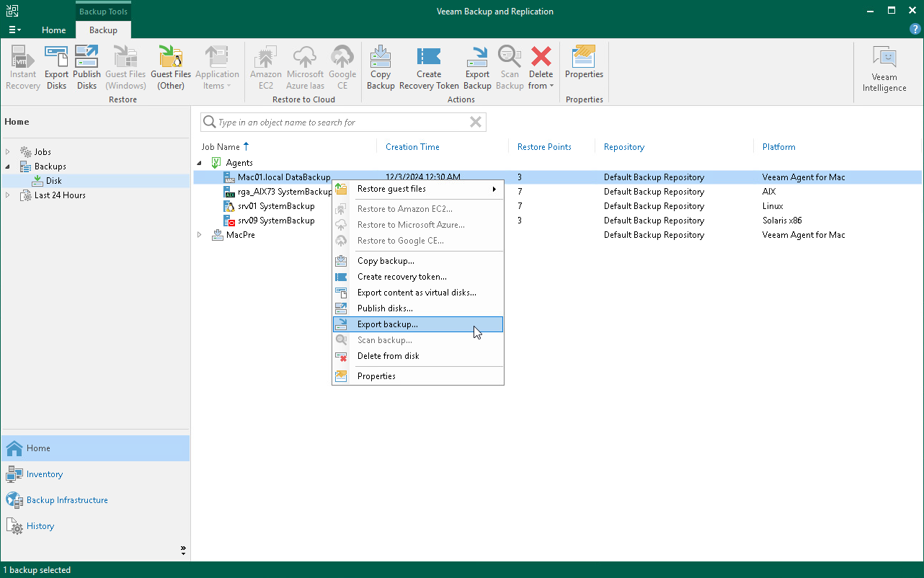Open Guest Files (Other) restore
Viewport: 924px width, 578px height.
click(171, 66)
